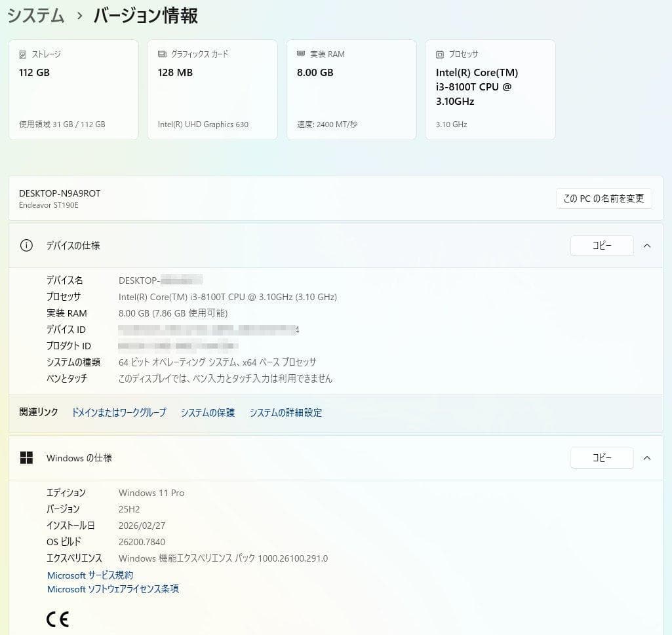This screenshot has width=672, height=635.
Task: Click the Windows logo icon
Action: [x=26, y=457]
